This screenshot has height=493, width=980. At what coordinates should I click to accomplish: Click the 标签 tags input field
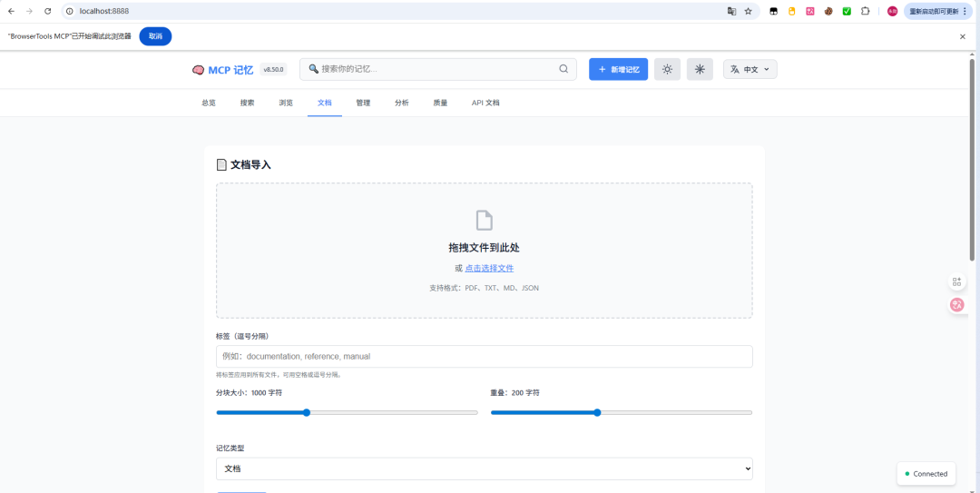pyautogui.click(x=484, y=356)
